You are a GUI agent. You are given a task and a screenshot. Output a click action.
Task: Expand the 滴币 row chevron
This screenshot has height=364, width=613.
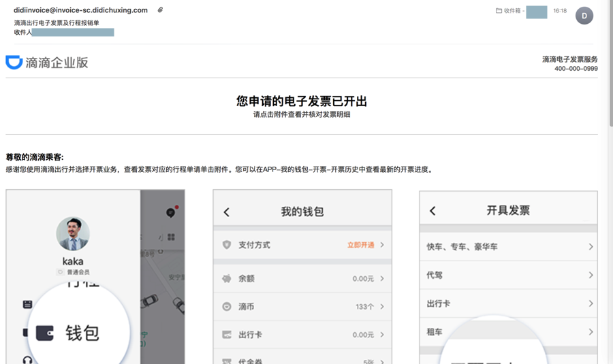[382, 307]
